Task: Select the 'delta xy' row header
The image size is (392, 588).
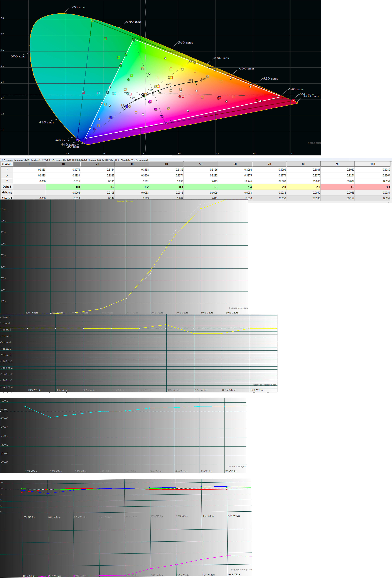Action: pos(7,192)
